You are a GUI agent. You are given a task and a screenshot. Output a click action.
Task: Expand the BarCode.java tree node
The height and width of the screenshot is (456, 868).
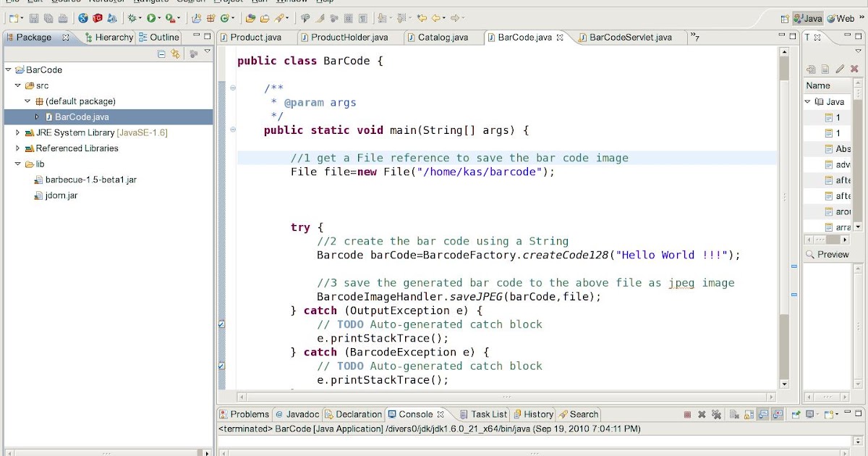click(38, 117)
